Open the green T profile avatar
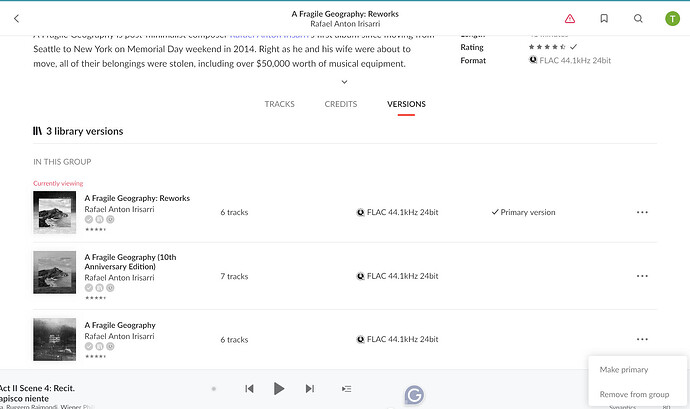The image size is (690, 409). click(671, 18)
